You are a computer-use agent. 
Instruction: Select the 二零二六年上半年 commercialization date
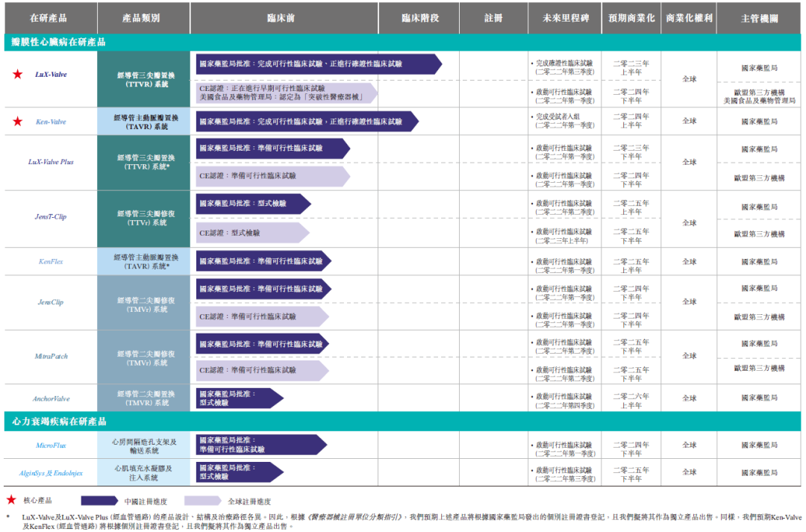point(631,401)
